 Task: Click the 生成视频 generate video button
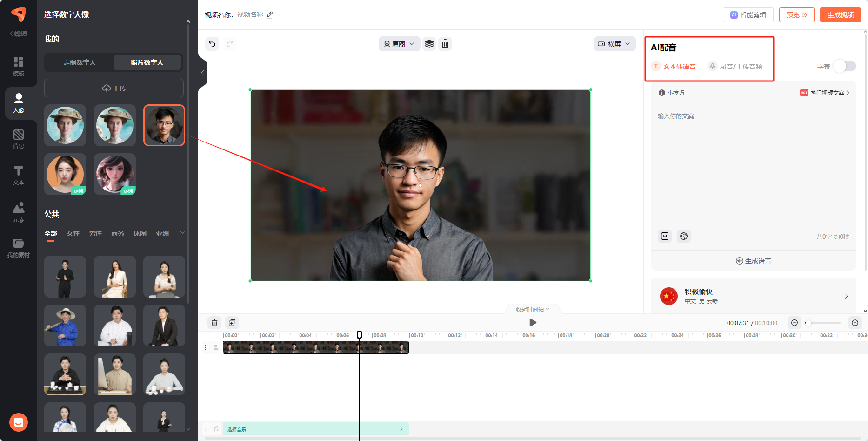[x=841, y=15]
